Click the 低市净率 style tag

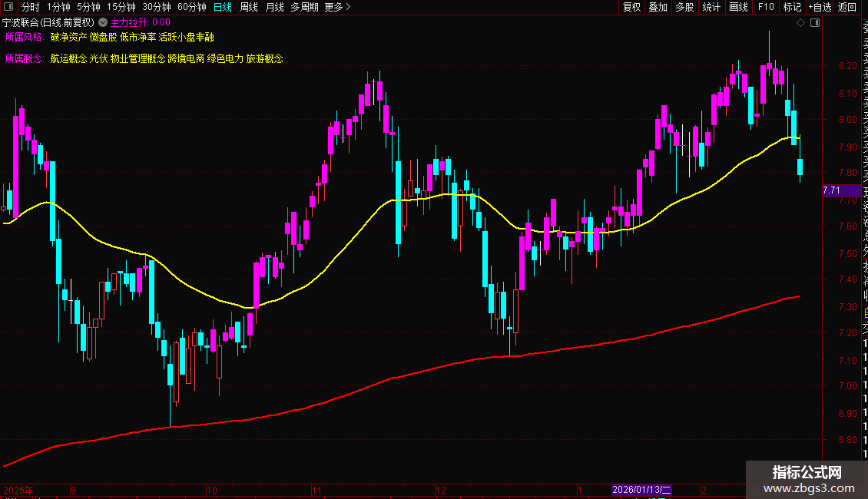(x=137, y=37)
